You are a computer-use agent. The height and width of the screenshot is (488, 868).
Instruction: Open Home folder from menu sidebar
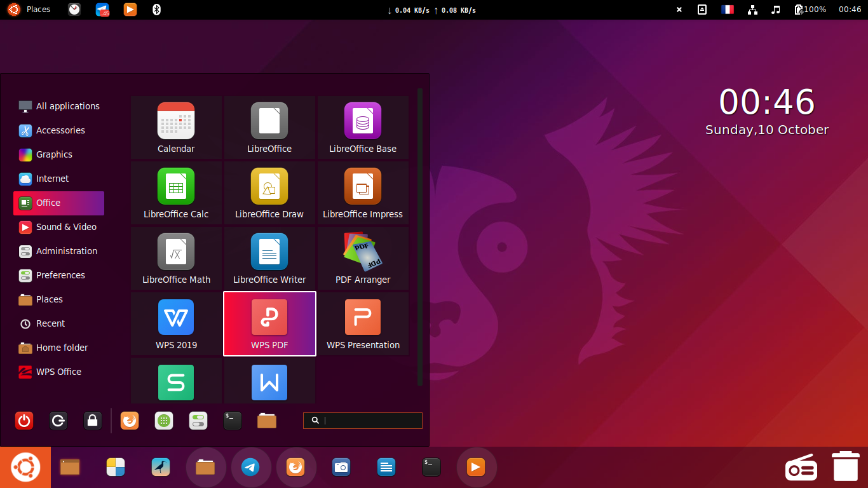click(58, 348)
